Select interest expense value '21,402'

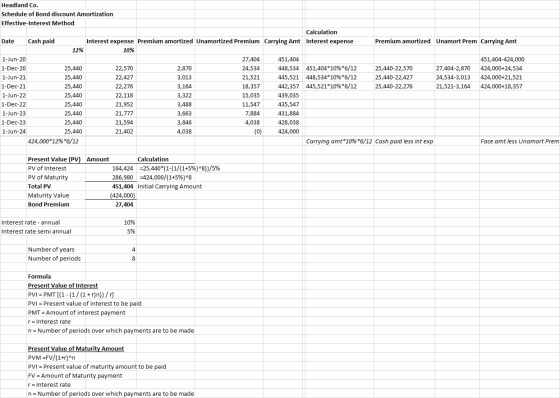click(x=124, y=131)
